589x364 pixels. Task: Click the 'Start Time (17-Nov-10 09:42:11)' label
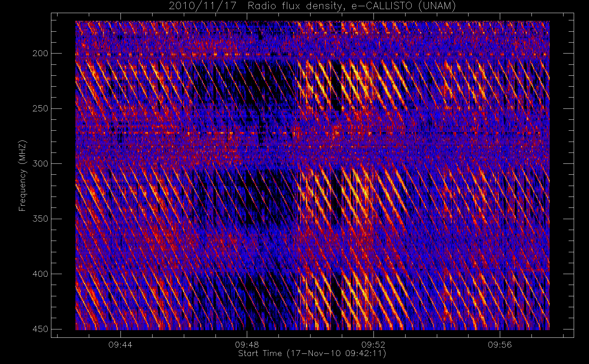tap(312, 353)
